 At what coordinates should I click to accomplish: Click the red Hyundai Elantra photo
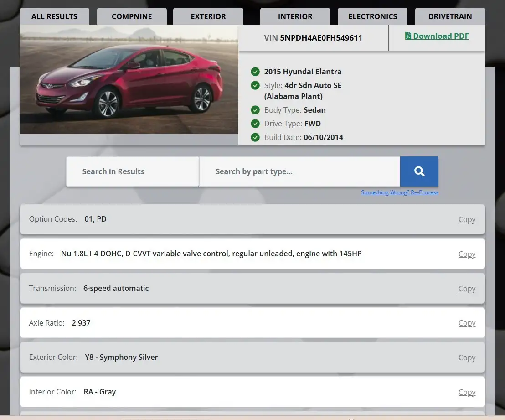coord(129,80)
